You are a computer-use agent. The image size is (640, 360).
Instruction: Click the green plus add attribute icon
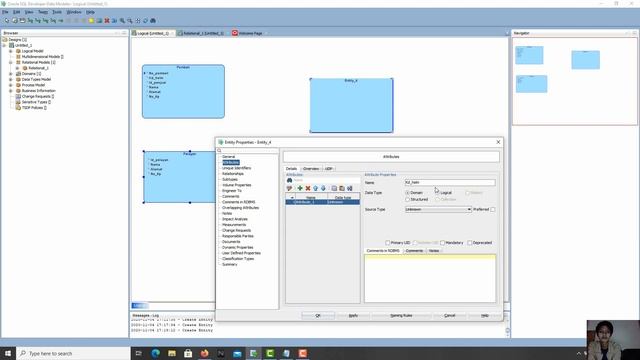point(300,188)
